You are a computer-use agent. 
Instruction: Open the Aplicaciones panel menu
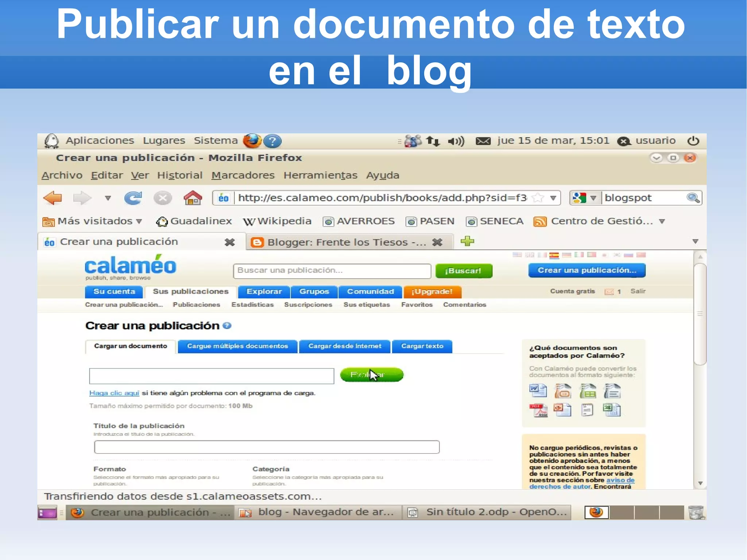click(100, 140)
